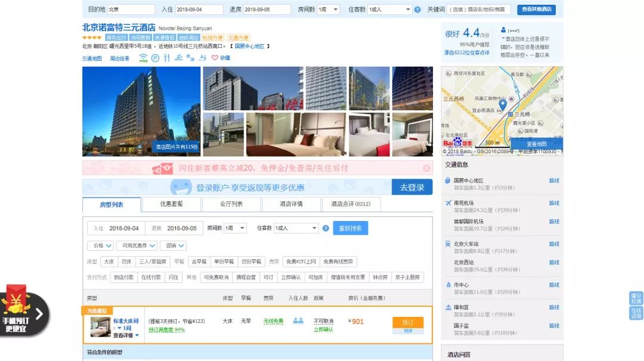Click the heart icon to favorite hotel
The image size is (644, 361).
click(215, 58)
